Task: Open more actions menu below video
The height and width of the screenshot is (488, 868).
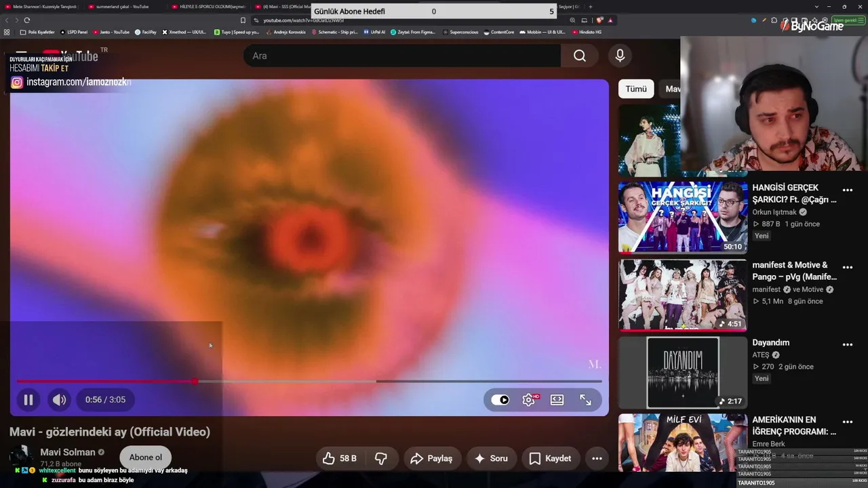Action: (597, 459)
